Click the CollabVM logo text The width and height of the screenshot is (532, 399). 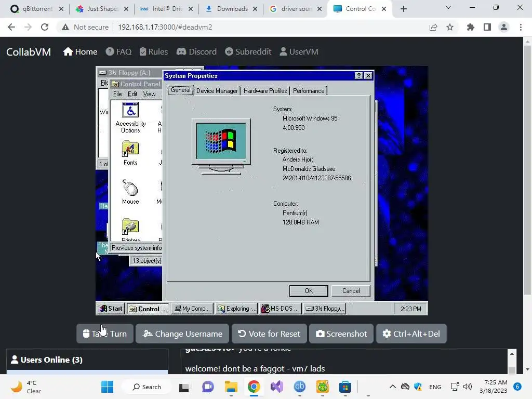point(29,52)
